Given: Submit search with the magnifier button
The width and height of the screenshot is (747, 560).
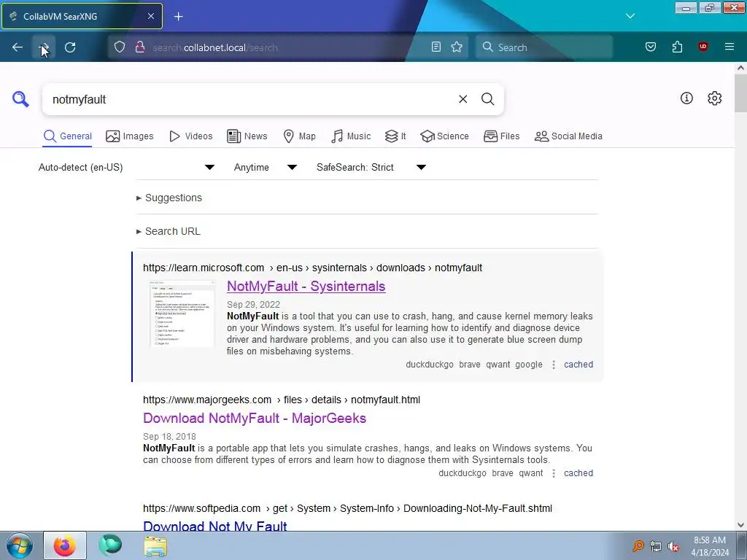Looking at the screenshot, I should pyautogui.click(x=487, y=99).
